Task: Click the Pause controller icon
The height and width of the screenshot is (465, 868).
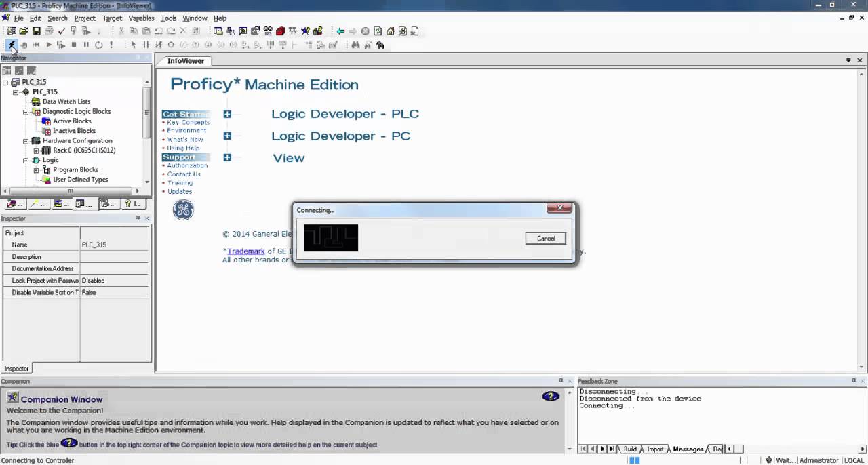Action: [x=86, y=45]
